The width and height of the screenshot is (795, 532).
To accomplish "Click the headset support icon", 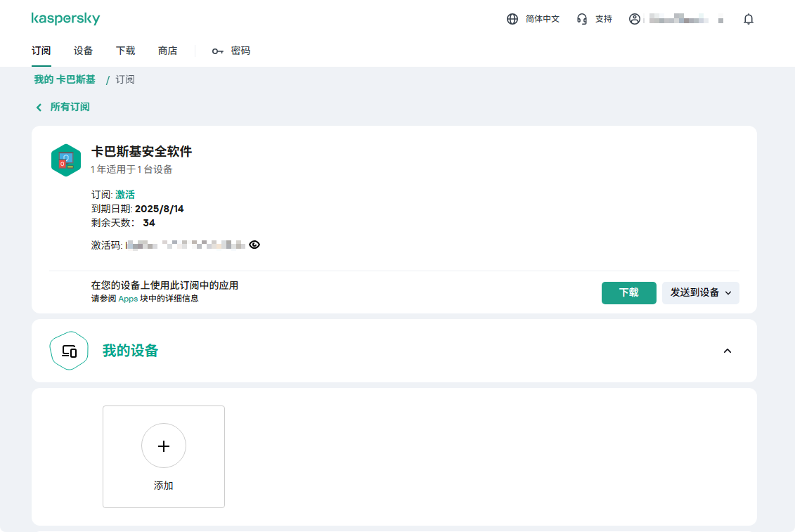I will point(581,19).
